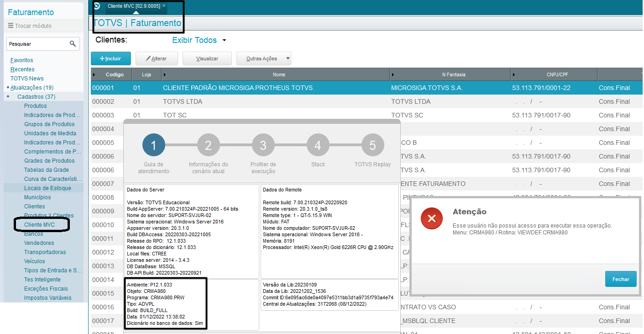The height and width of the screenshot is (334, 644).
Task: Go to step 2 Informações do cenário atual
Action: coord(209,145)
